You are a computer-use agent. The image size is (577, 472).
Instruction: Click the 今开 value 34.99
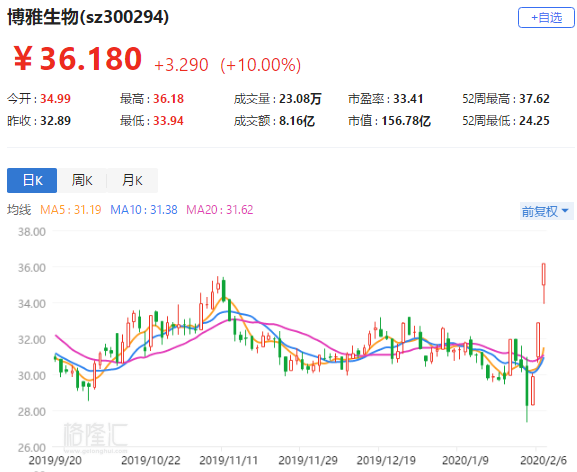(x=55, y=99)
